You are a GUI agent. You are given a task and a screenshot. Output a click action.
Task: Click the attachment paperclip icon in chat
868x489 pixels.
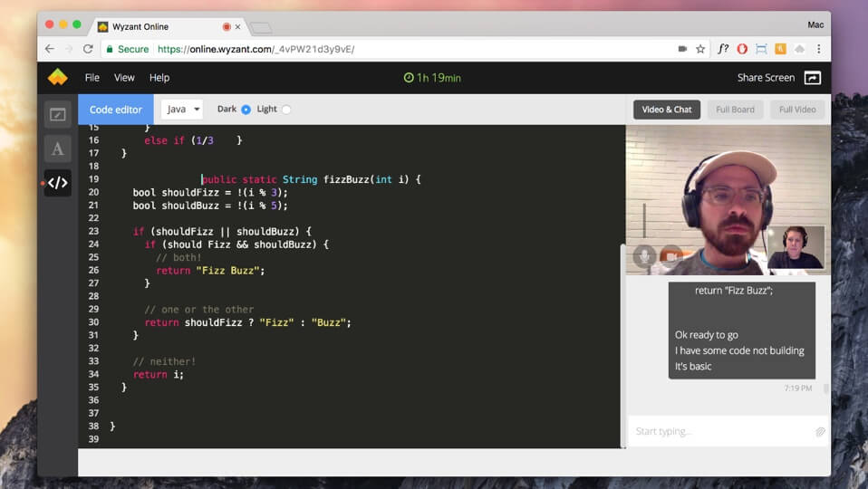[819, 432]
